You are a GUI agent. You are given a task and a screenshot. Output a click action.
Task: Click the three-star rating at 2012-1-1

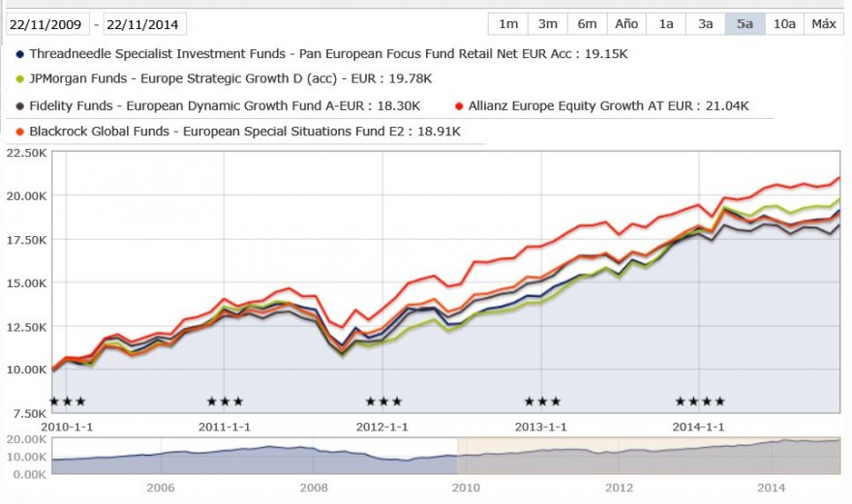click(383, 401)
